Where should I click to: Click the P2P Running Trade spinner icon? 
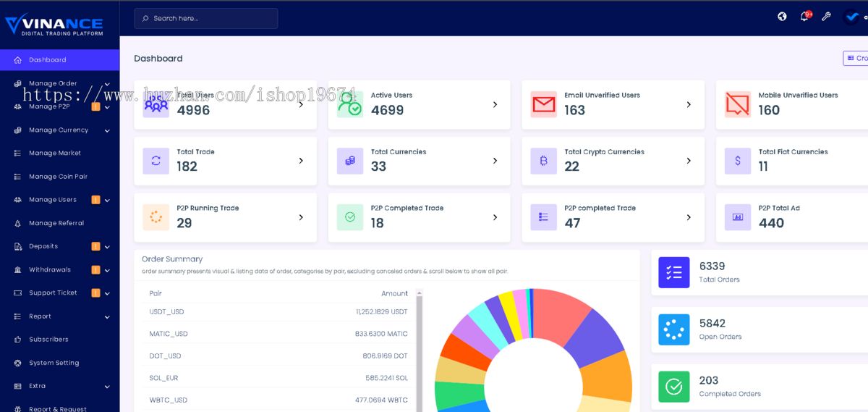pos(156,217)
